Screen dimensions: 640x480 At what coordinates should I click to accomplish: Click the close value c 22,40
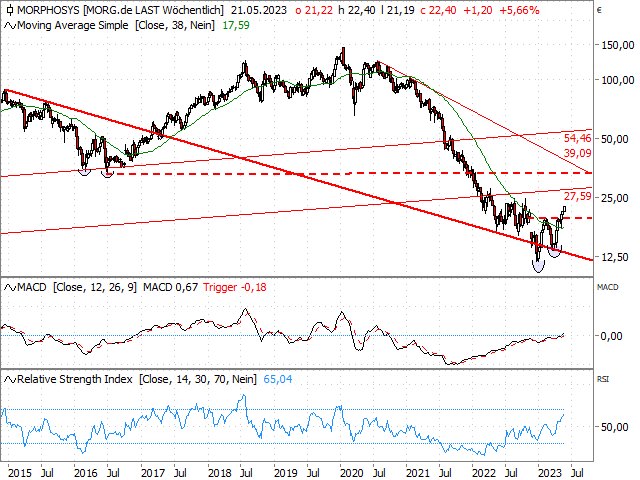point(439,10)
